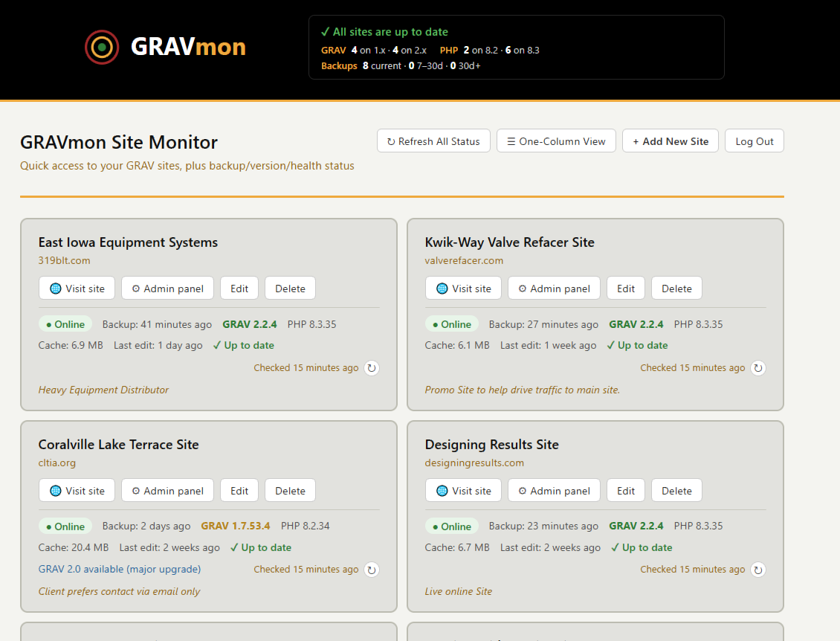Visit the Kwik-Way Valve Refacer site
This screenshot has height=641, width=840.
(463, 289)
